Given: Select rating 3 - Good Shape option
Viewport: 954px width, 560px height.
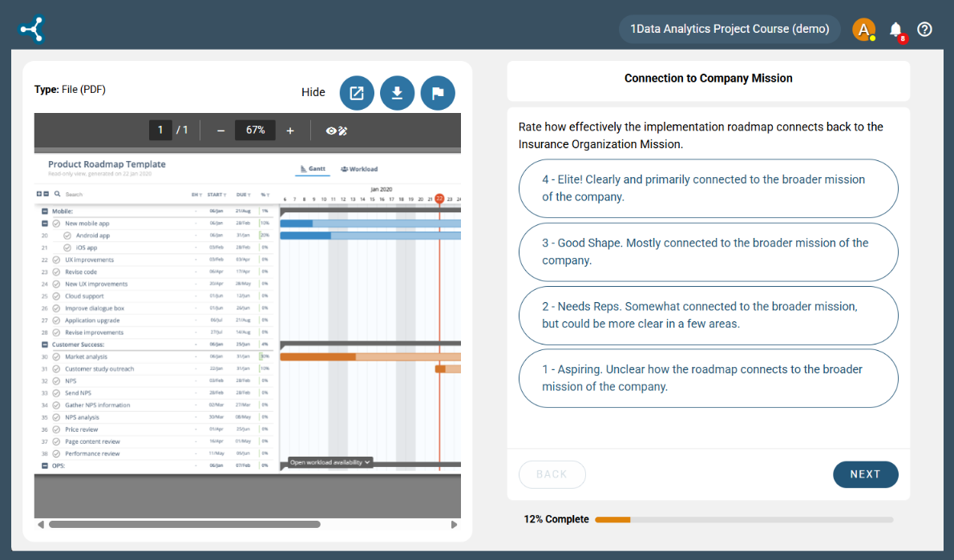Looking at the screenshot, I should click(x=708, y=252).
